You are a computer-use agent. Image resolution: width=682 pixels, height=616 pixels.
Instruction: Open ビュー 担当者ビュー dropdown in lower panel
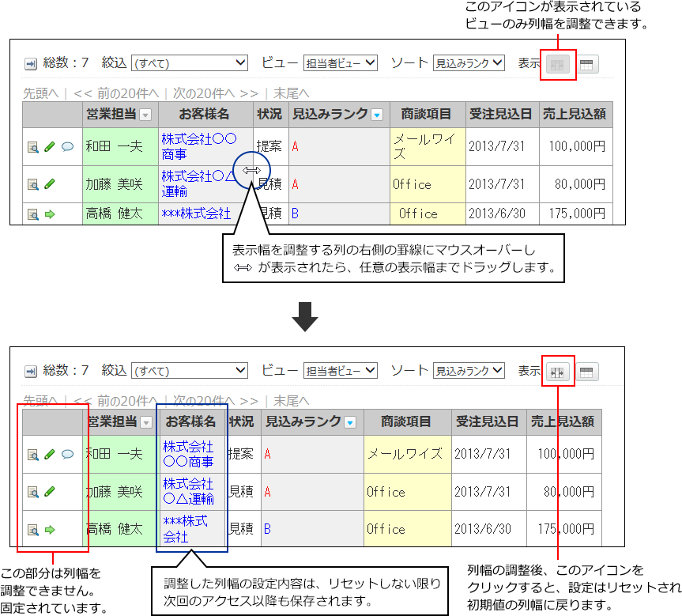point(340,371)
